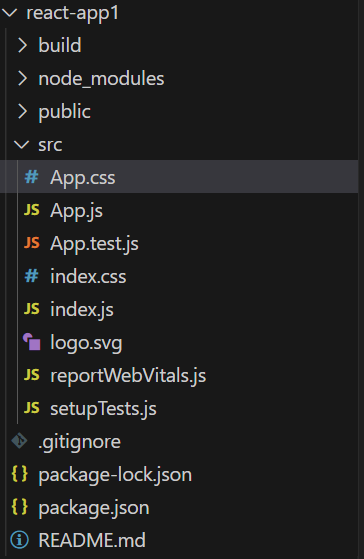Click the git diamond icon beside .gitignore
364x559 pixels.
(x=19, y=441)
